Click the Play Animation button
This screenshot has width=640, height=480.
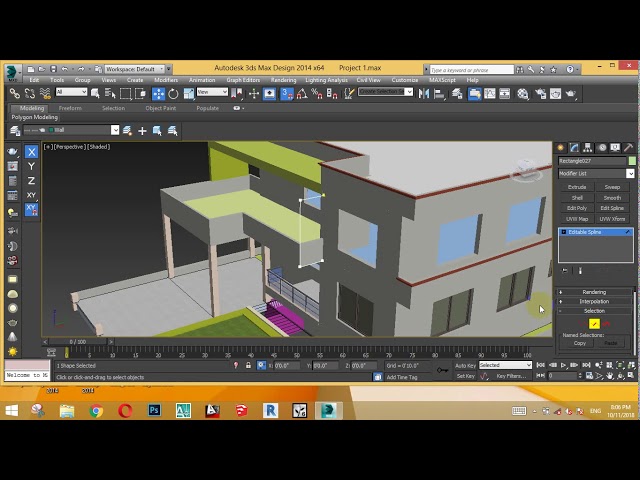[x=563, y=365]
